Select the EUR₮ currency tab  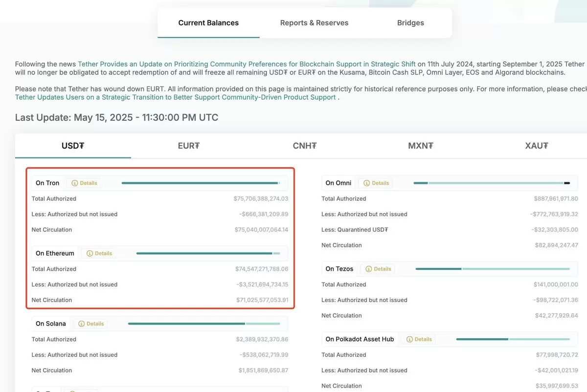coord(189,146)
